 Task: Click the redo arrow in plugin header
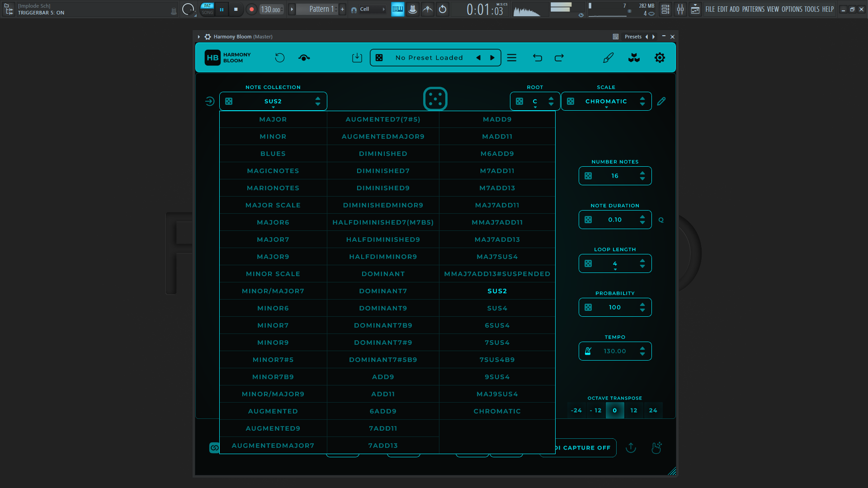click(559, 58)
